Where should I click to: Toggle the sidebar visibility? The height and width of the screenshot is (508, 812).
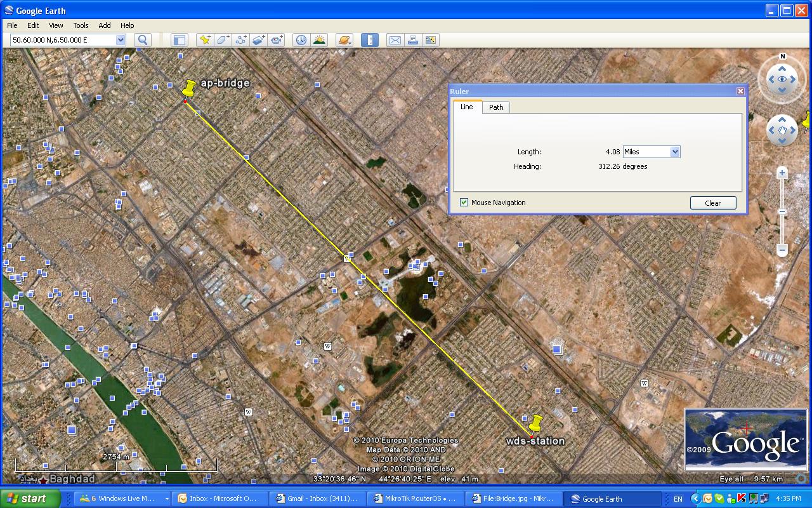tap(180, 39)
